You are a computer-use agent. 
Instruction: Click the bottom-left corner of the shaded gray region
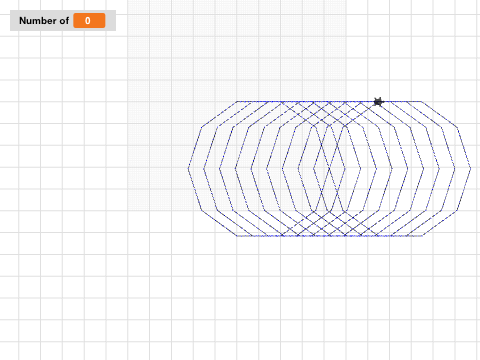[128, 210]
